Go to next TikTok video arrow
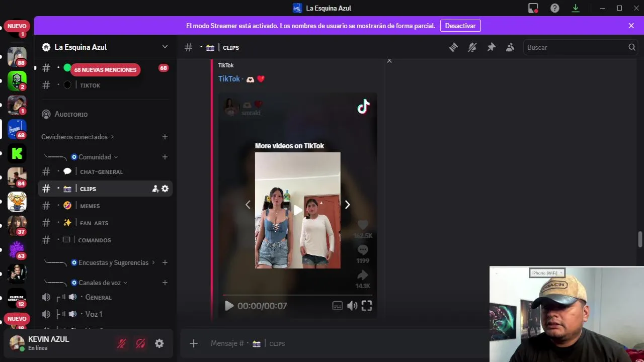This screenshot has height=362, width=644. tap(347, 205)
